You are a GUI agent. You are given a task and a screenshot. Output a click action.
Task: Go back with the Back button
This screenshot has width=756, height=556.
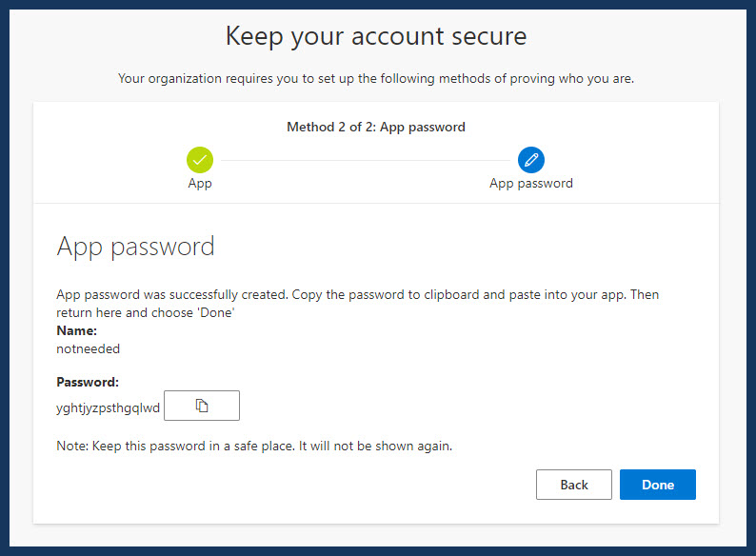point(574,485)
